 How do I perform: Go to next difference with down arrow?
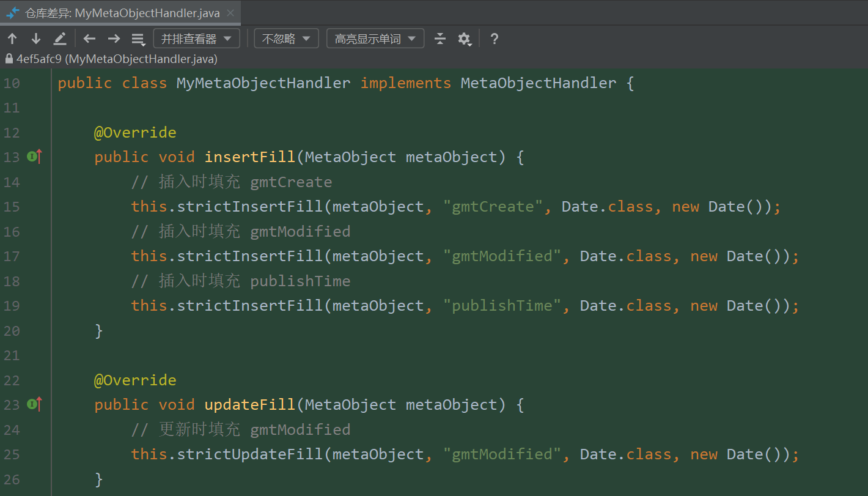pos(36,39)
